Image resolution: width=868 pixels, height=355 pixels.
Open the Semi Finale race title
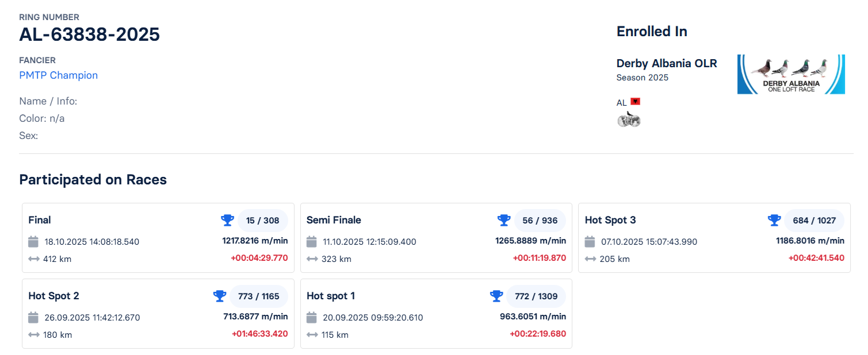[x=334, y=220]
